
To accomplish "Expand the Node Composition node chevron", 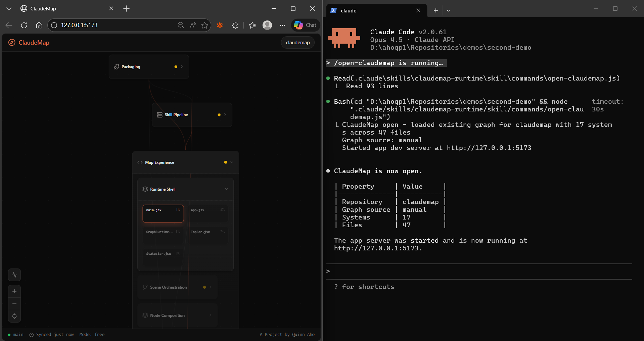I will tap(211, 315).
